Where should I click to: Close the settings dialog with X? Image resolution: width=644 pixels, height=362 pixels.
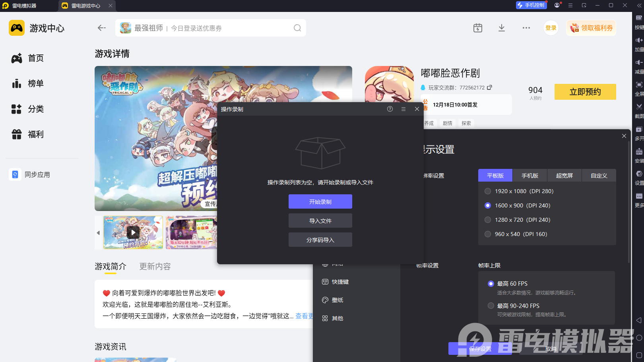(x=624, y=136)
